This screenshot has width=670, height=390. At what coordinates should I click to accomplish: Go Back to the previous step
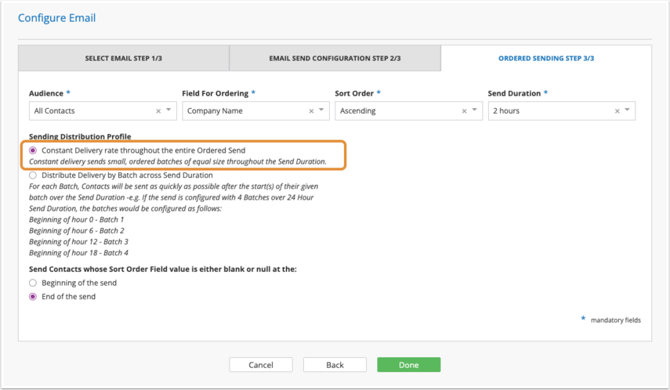point(335,365)
